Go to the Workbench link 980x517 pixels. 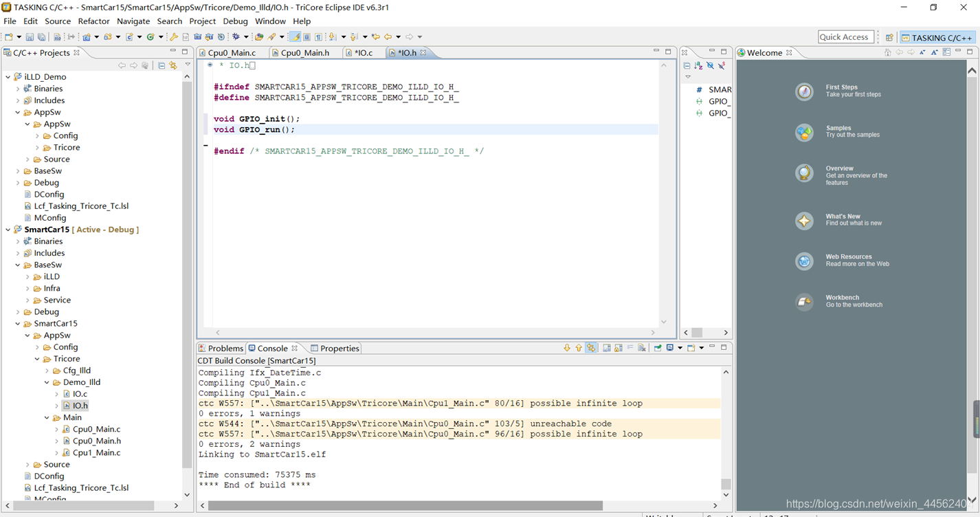click(x=842, y=298)
